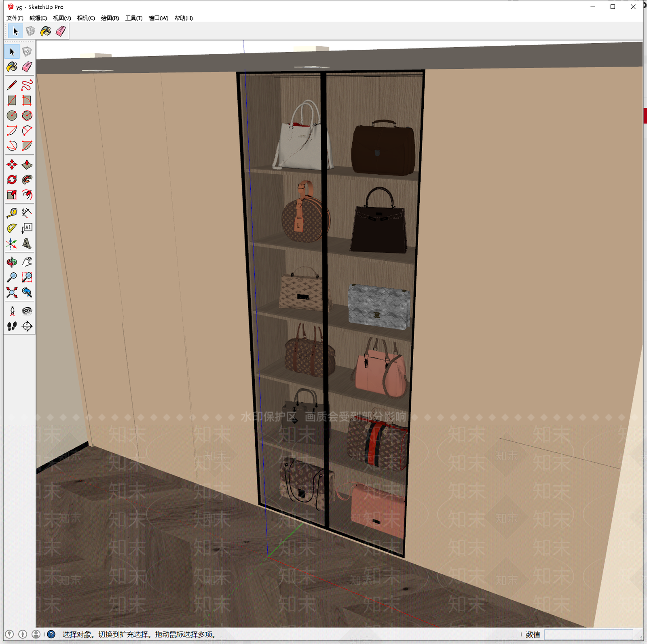647x644 pixels.
Task: Open the 视图(V) menu
Action: (x=62, y=18)
